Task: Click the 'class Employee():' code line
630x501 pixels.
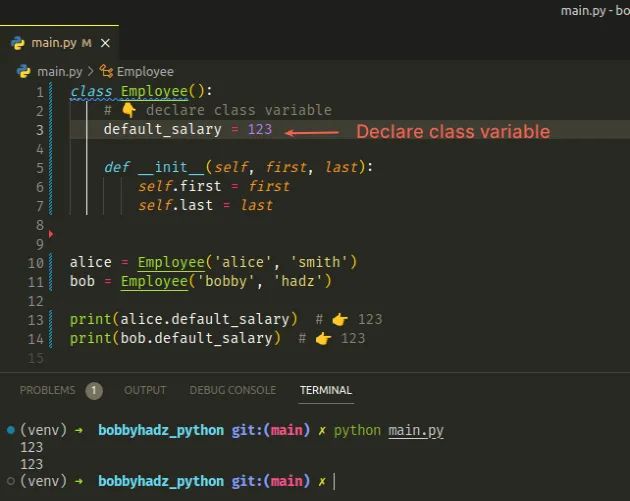Action: pos(141,91)
